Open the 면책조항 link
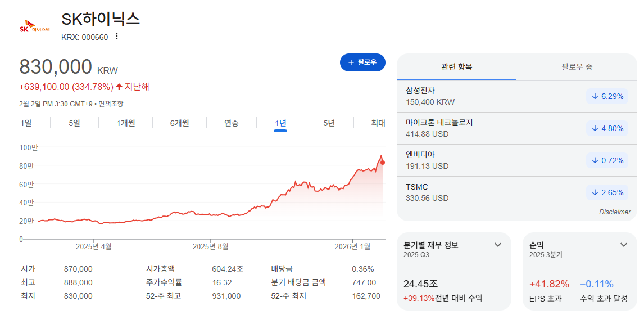The height and width of the screenshot is (315, 644). point(111,103)
